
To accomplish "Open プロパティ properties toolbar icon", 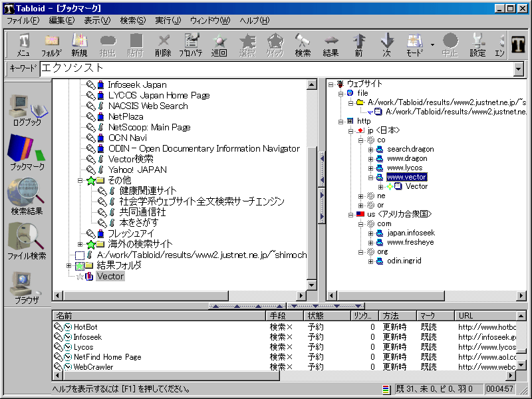I will pyautogui.click(x=191, y=45).
